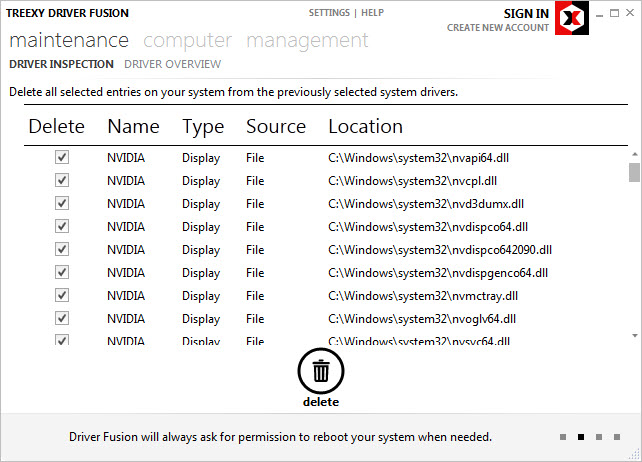Open the DRIVER OVERVIEW tab
642x462 pixels.
(x=172, y=64)
